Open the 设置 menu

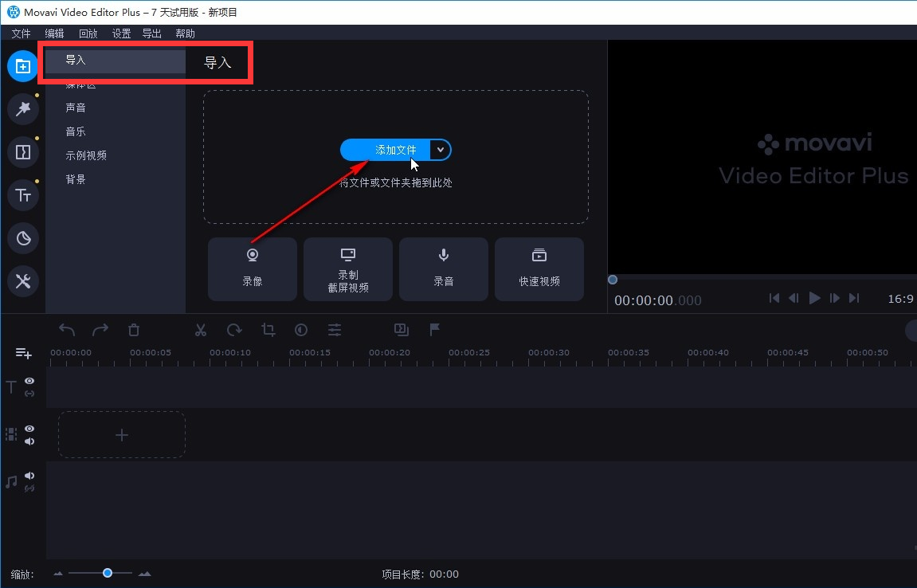[x=122, y=33]
